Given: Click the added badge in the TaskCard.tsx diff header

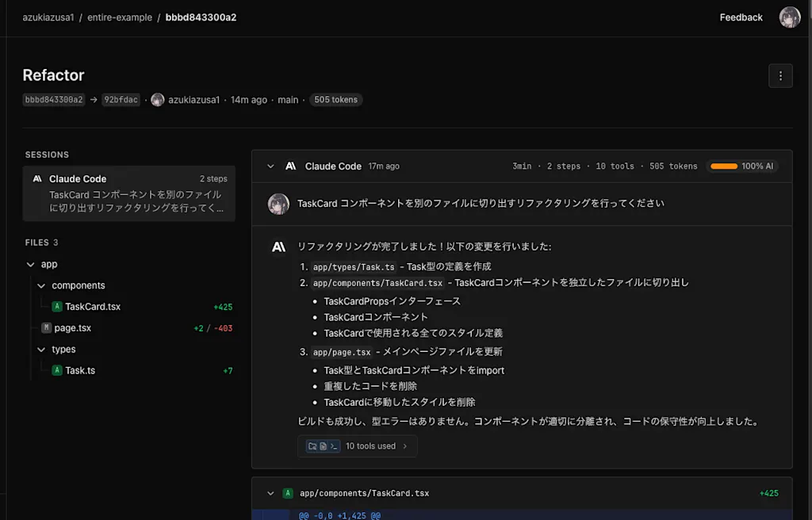Looking at the screenshot, I should [288, 493].
